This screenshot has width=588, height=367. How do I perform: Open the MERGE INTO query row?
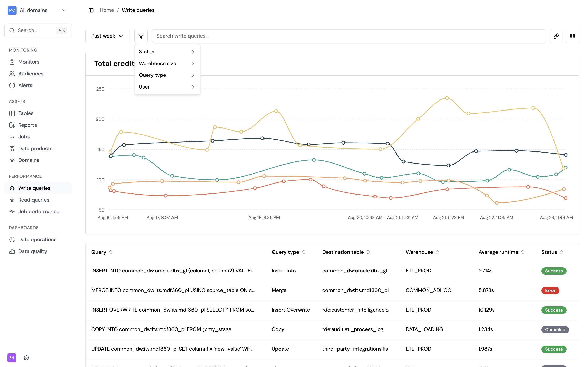pos(173,290)
